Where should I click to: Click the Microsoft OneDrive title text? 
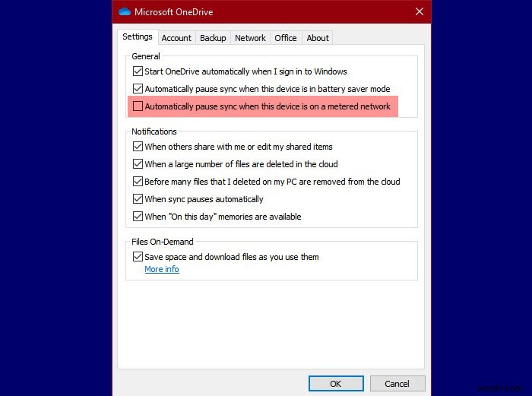[174, 12]
